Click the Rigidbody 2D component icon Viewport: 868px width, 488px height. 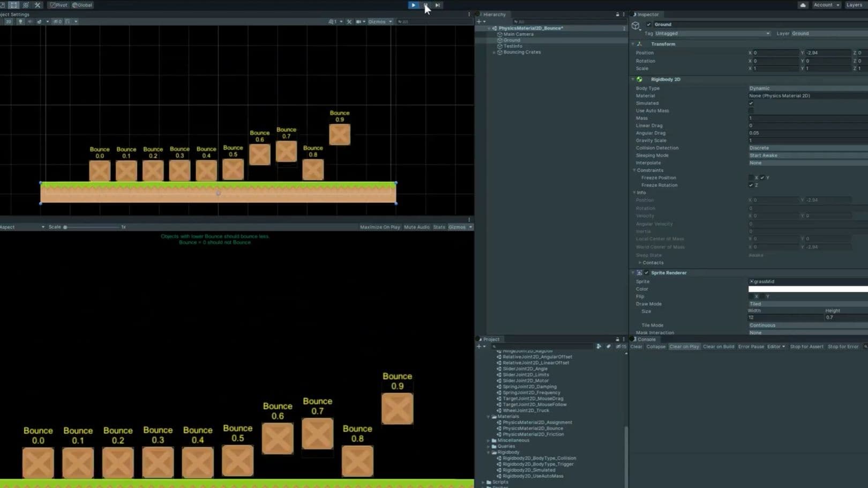tap(640, 79)
